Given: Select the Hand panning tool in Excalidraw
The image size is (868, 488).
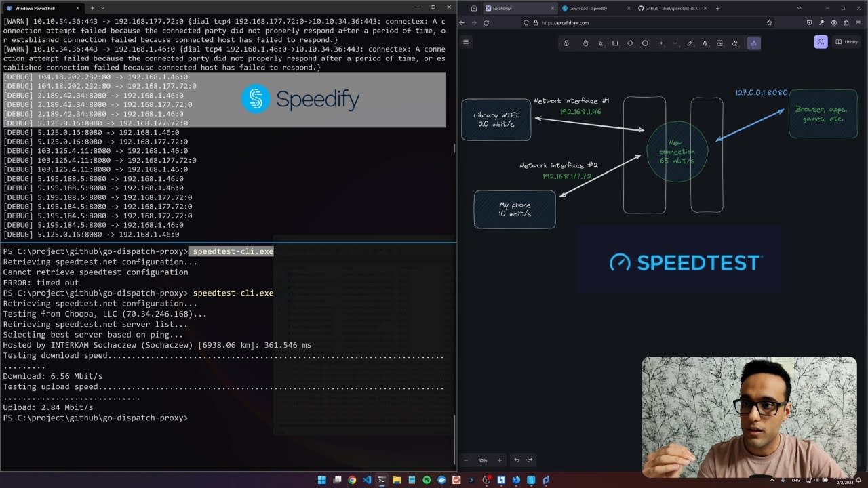Looking at the screenshot, I should (x=585, y=43).
